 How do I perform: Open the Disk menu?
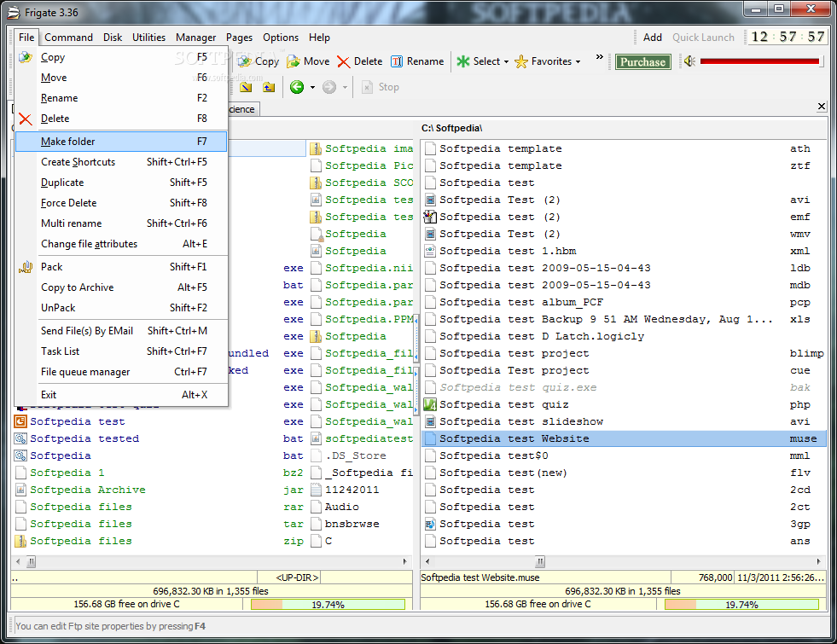point(113,38)
